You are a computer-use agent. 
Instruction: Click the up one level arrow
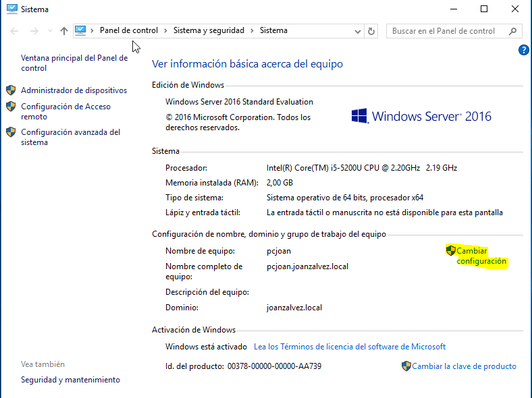(x=63, y=31)
